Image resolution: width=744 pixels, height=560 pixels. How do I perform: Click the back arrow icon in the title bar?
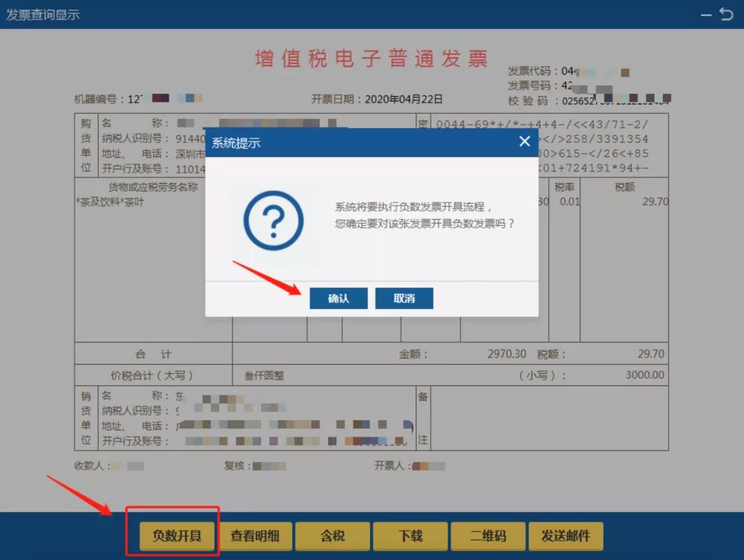(726, 14)
